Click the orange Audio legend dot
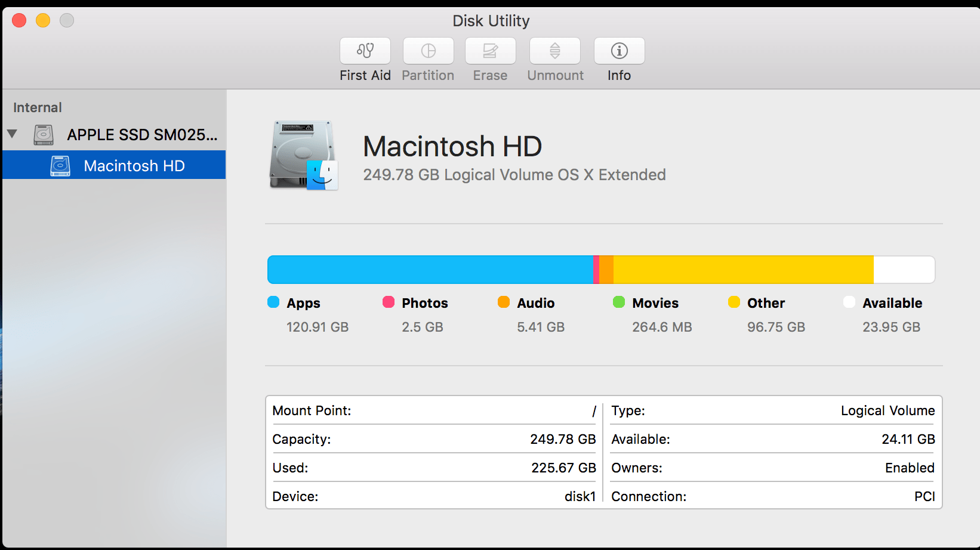 (x=504, y=302)
